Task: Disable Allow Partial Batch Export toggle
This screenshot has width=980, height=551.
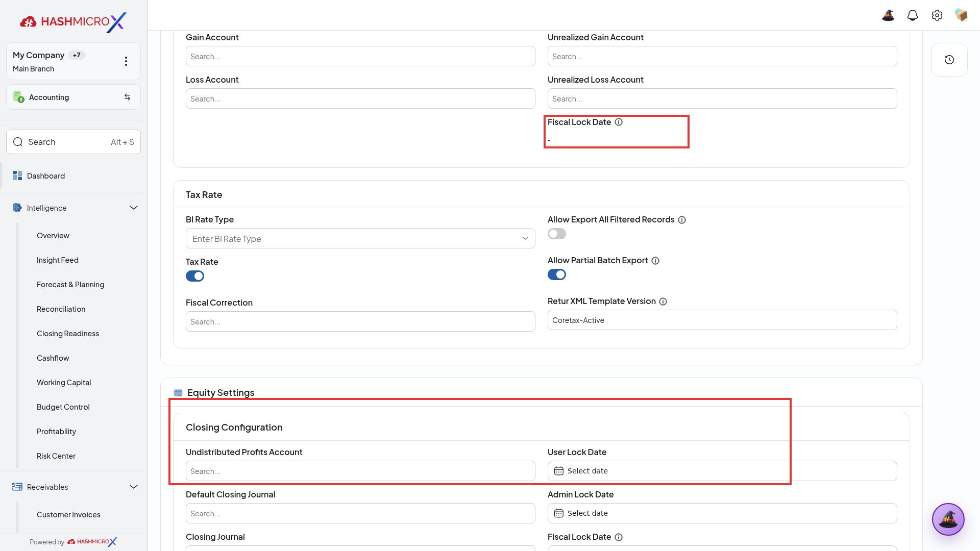Action: coord(557,274)
